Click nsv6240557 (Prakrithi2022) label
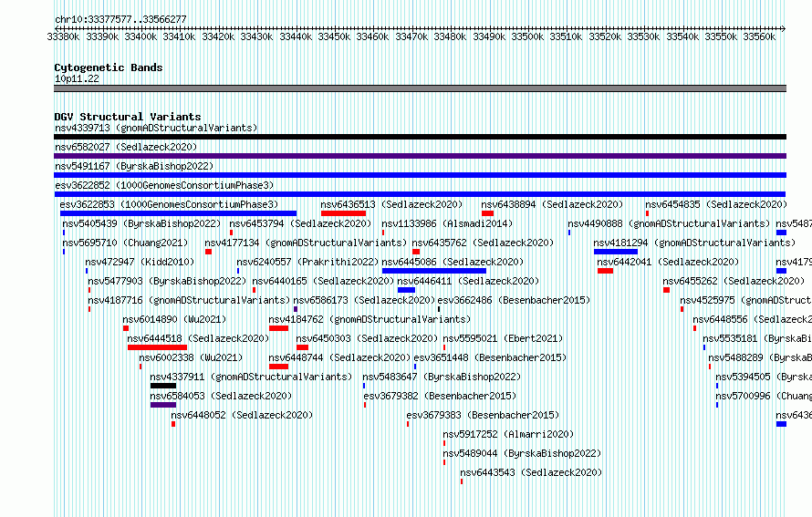The width and height of the screenshot is (812, 517). click(x=308, y=262)
